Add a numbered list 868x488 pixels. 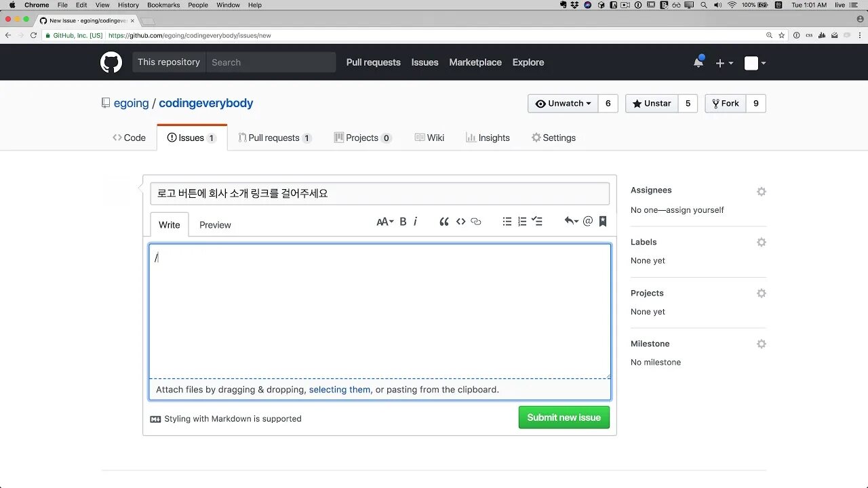(x=522, y=222)
